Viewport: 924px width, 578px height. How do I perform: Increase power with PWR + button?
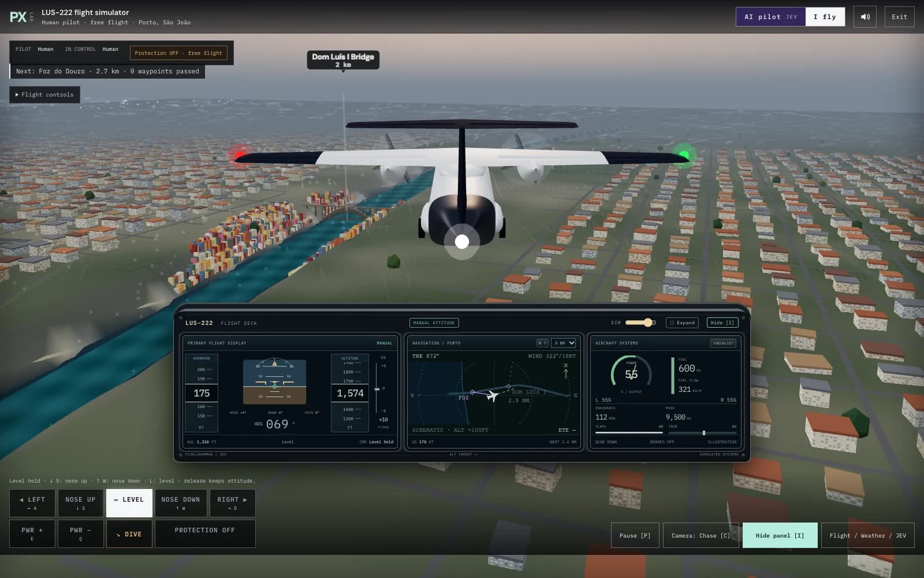pyautogui.click(x=32, y=533)
